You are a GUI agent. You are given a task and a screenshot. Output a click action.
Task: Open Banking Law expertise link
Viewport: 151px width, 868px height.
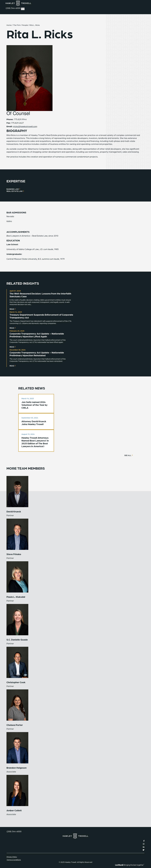(13, 189)
